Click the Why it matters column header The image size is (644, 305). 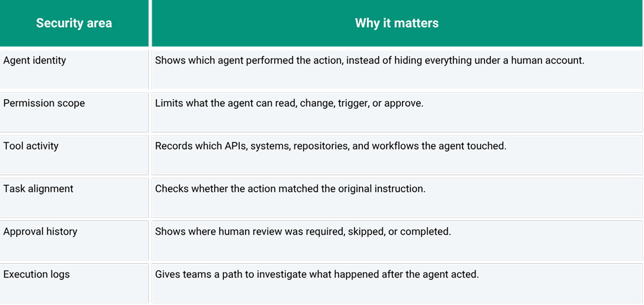[397, 23]
